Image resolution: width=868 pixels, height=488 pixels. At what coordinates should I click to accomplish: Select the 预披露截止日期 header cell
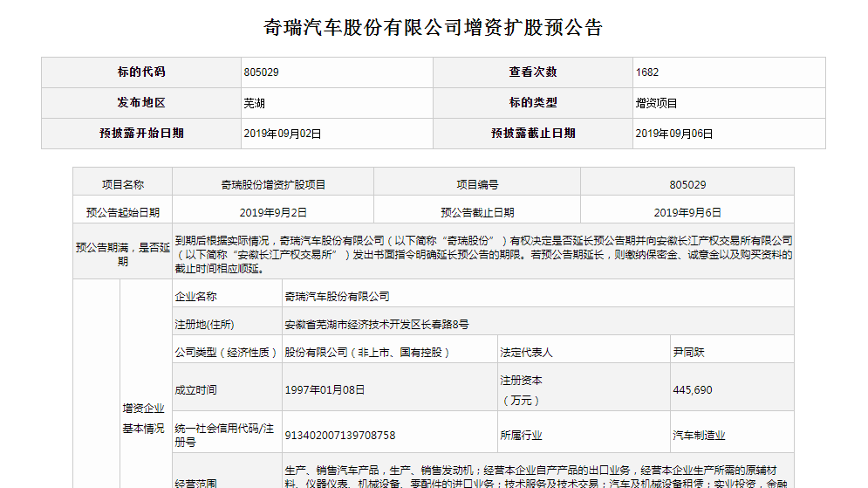pos(532,134)
